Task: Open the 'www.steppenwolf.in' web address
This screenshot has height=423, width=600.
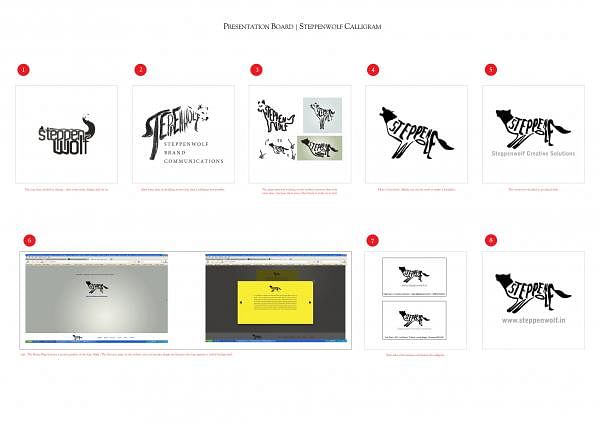Action: coord(533,320)
